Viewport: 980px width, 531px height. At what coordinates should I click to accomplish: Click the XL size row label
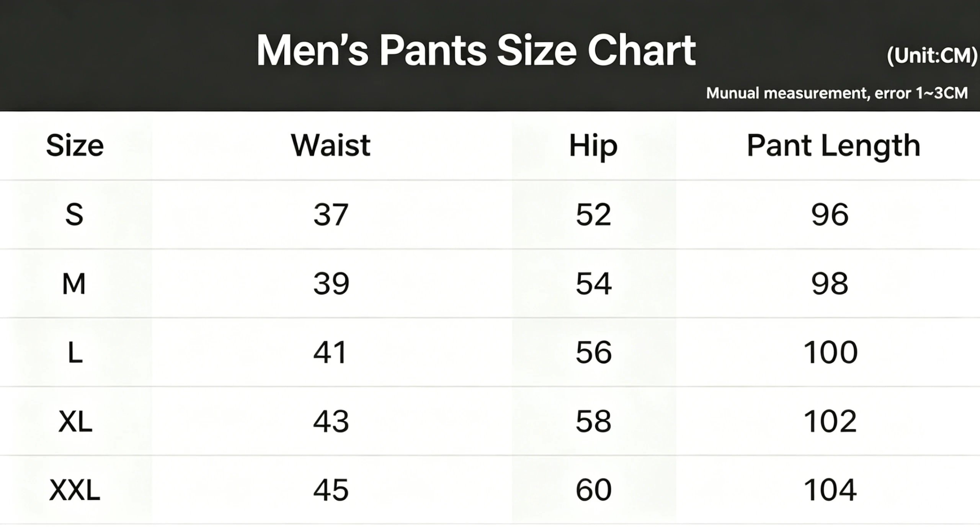[75, 422]
